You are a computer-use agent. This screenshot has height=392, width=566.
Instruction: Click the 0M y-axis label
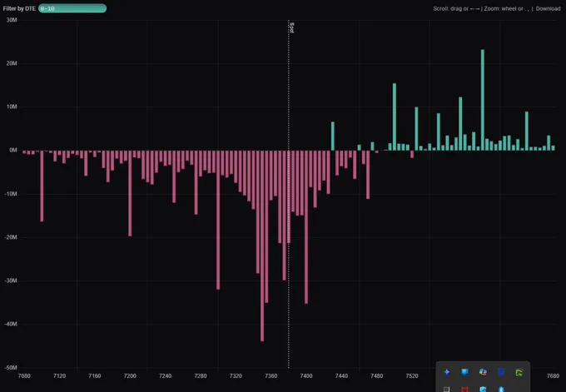coord(13,150)
